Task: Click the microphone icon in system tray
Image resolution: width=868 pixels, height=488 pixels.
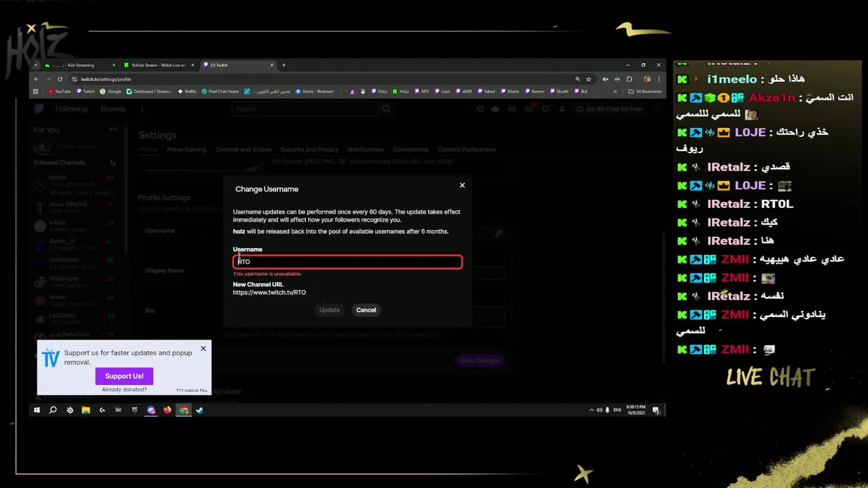Action: 608,410
